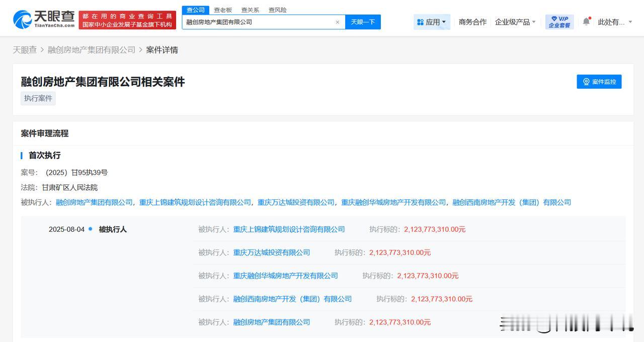Click the red promotional banner near the logo
This screenshot has height=342, width=644.
click(x=127, y=20)
